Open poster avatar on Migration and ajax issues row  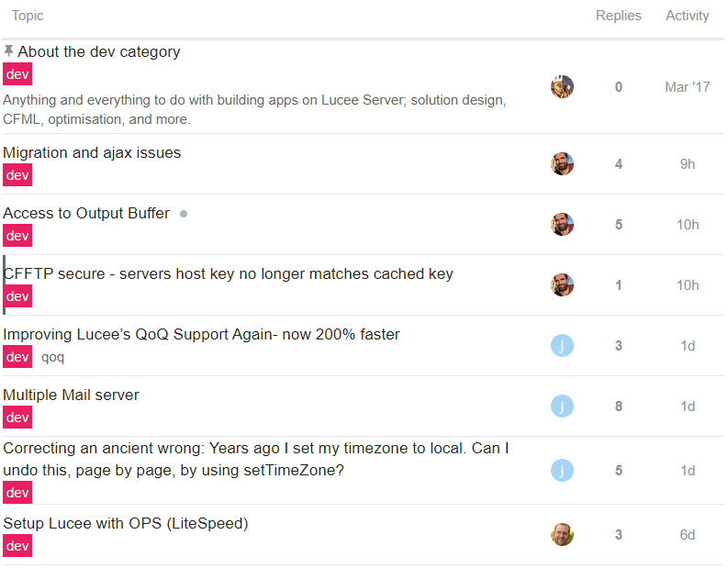pyautogui.click(x=562, y=164)
